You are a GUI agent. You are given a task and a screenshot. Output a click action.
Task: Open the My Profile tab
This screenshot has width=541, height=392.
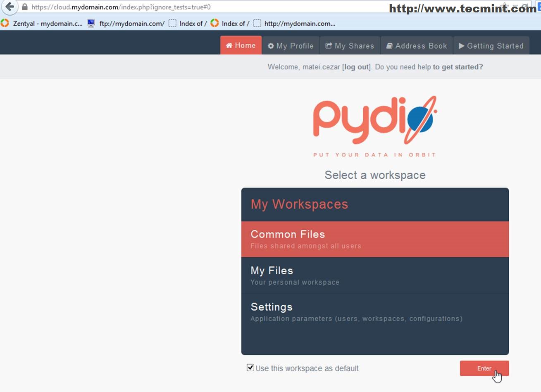[x=291, y=46]
